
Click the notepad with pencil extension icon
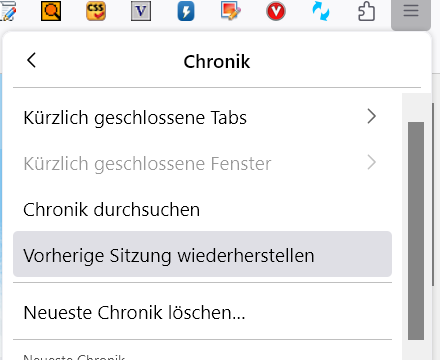click(x=7, y=11)
